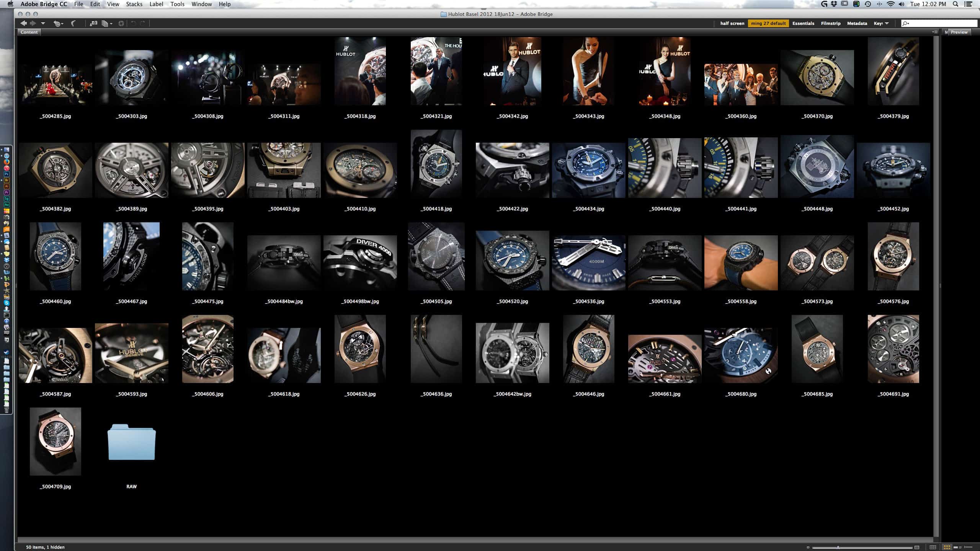Image resolution: width=980 pixels, height=551 pixels.
Task: Open the Stacks menu
Action: (x=134, y=4)
